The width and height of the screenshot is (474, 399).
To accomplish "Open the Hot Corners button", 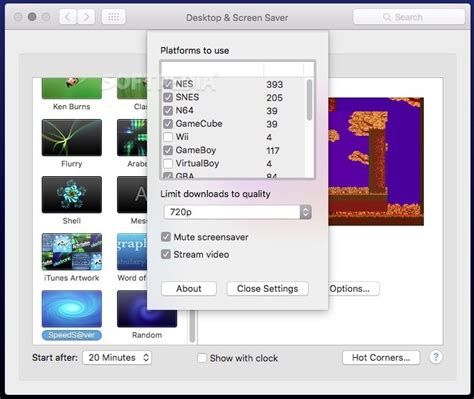I will coord(381,358).
